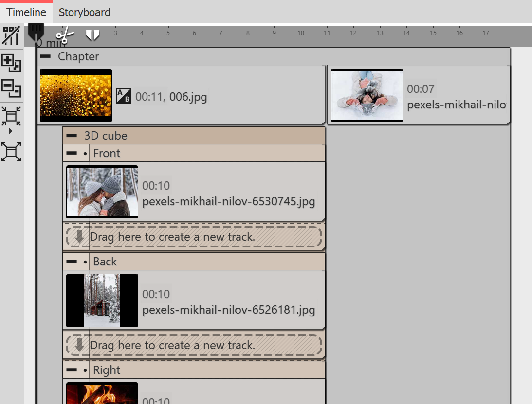Image resolution: width=532 pixels, height=404 pixels.
Task: Click the crossed-out tracks icon at top of sidebar
Action: coord(11,35)
